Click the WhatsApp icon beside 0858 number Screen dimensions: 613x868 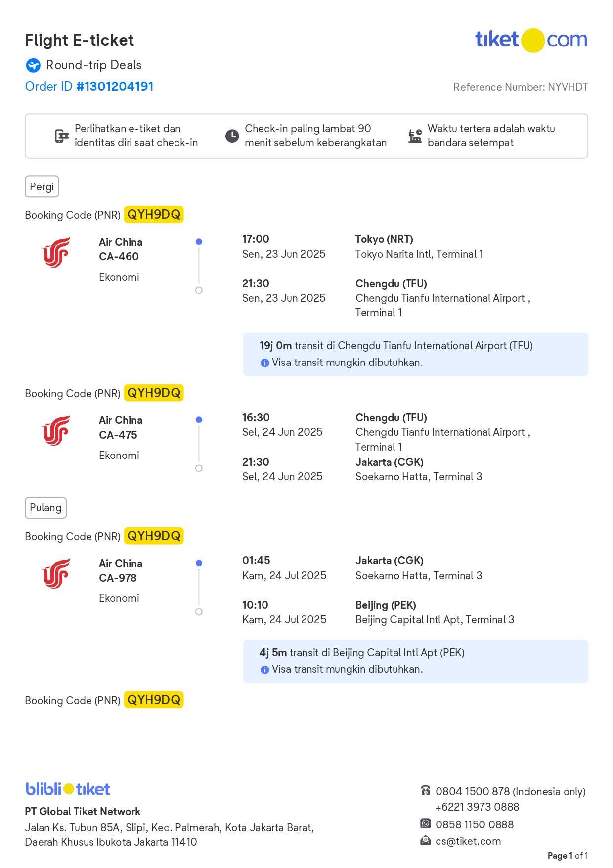click(x=425, y=823)
